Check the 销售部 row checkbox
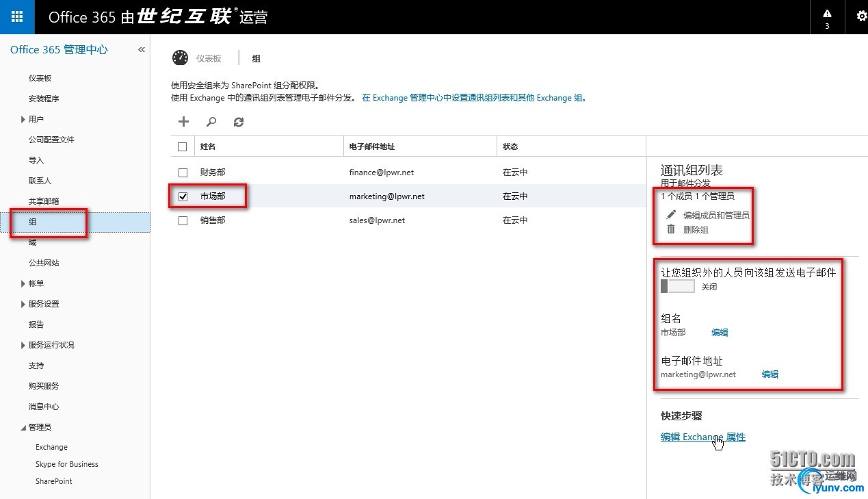Screen dimensions: 868x499 coord(183,220)
